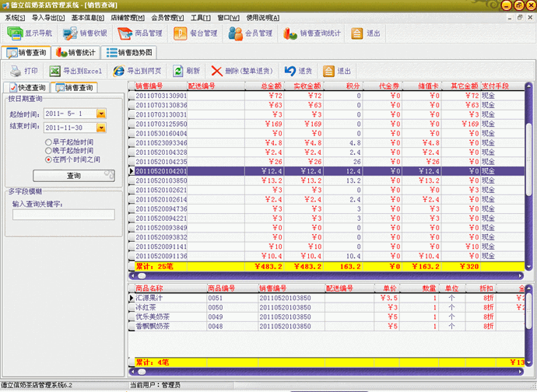Select sale row 20110530160404
This screenshot has width=537, height=392.
(326, 133)
